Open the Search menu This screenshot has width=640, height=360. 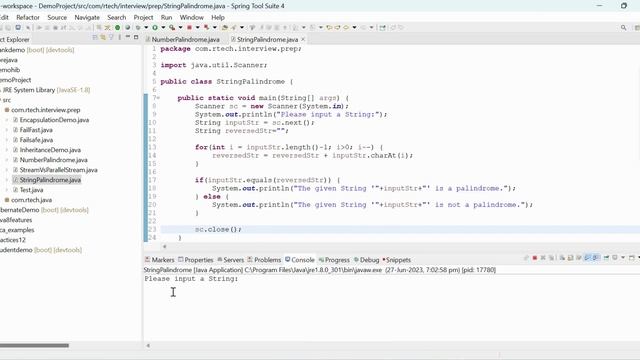tap(117, 18)
